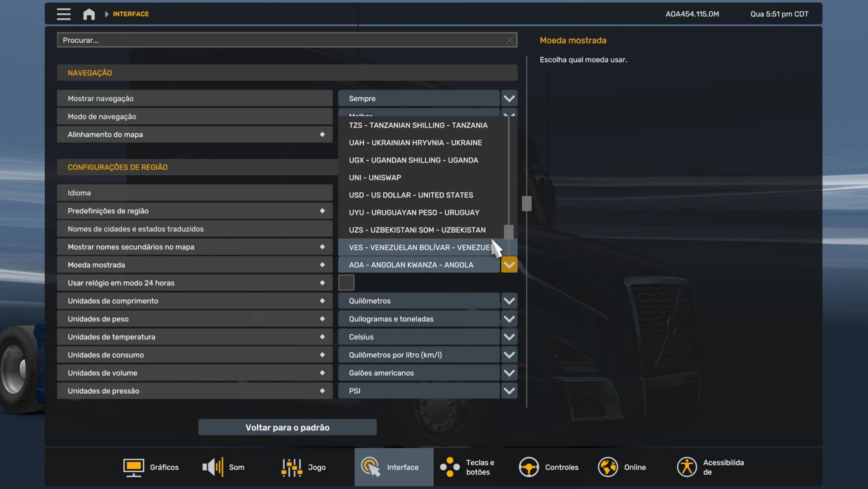The image size is (868, 489).
Task: Open Controles steering wheel icon
Action: tap(529, 467)
